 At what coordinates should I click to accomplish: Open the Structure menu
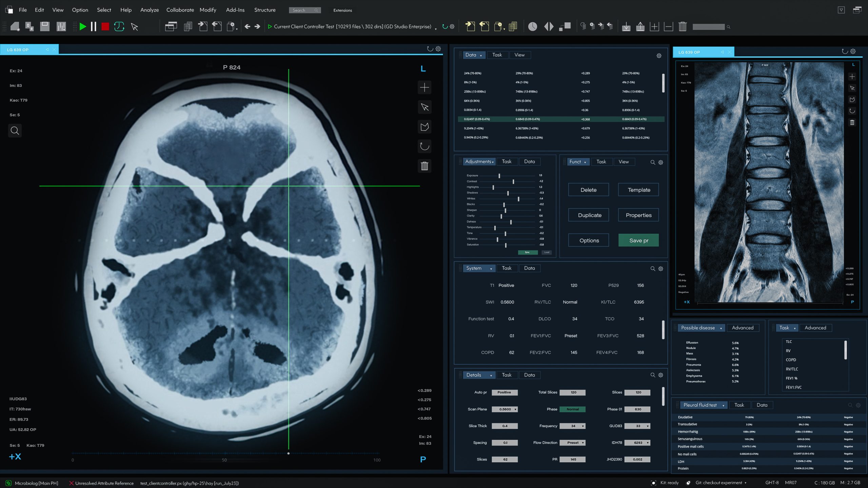point(265,10)
